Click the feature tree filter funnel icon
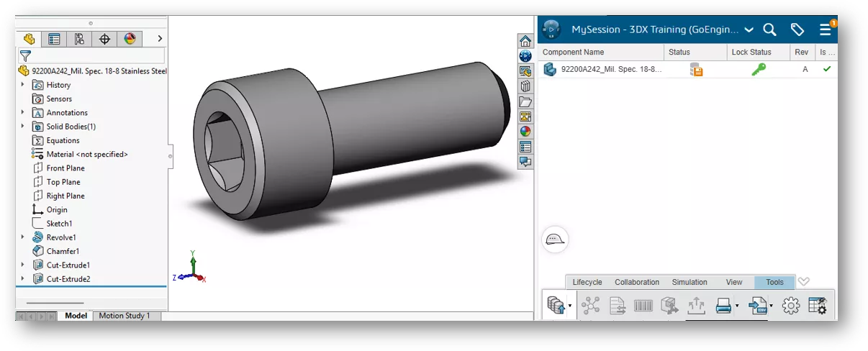Viewport: 868px width, 351px height. coord(25,55)
